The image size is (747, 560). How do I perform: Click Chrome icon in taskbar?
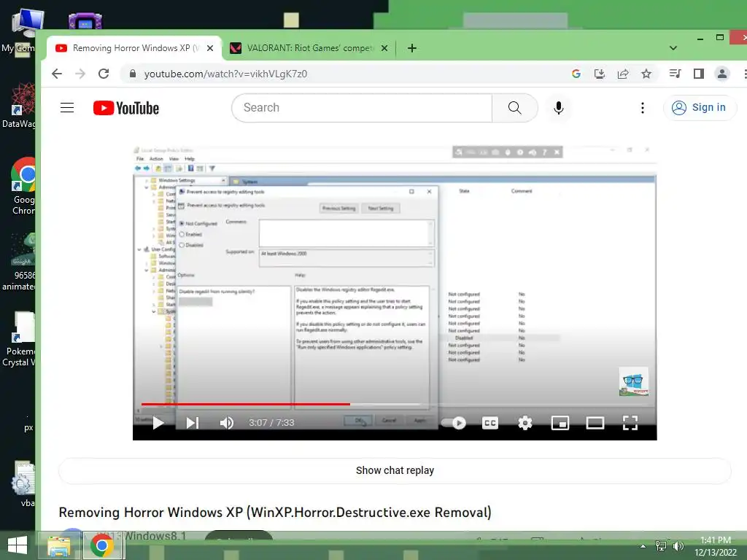(x=102, y=545)
